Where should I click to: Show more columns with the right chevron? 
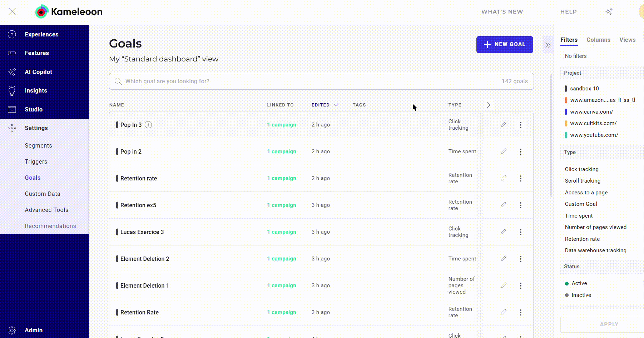[x=489, y=105]
